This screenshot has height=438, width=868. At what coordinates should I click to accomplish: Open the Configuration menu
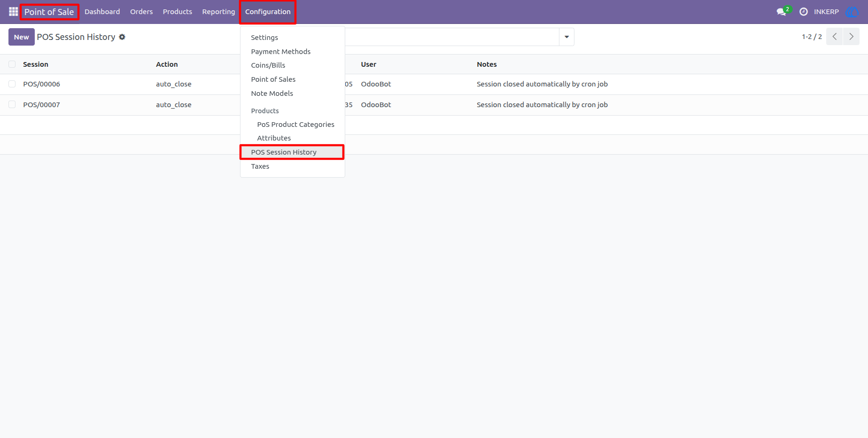[x=268, y=12]
